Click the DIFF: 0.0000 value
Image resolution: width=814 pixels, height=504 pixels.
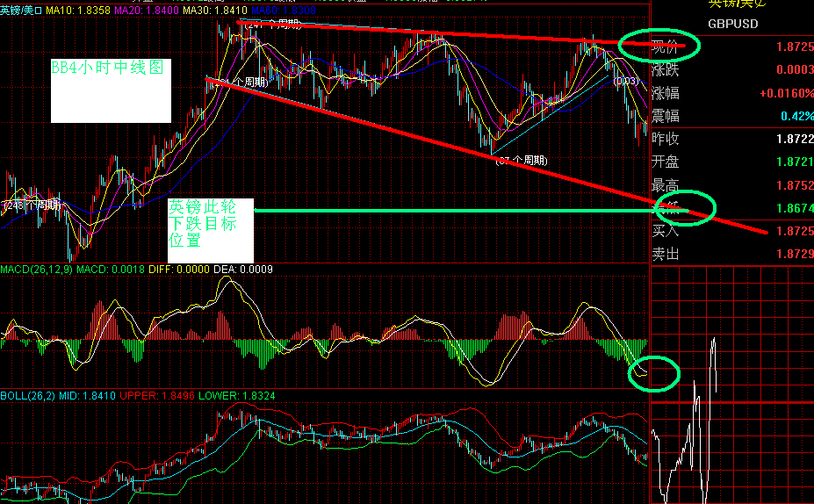[178, 270]
